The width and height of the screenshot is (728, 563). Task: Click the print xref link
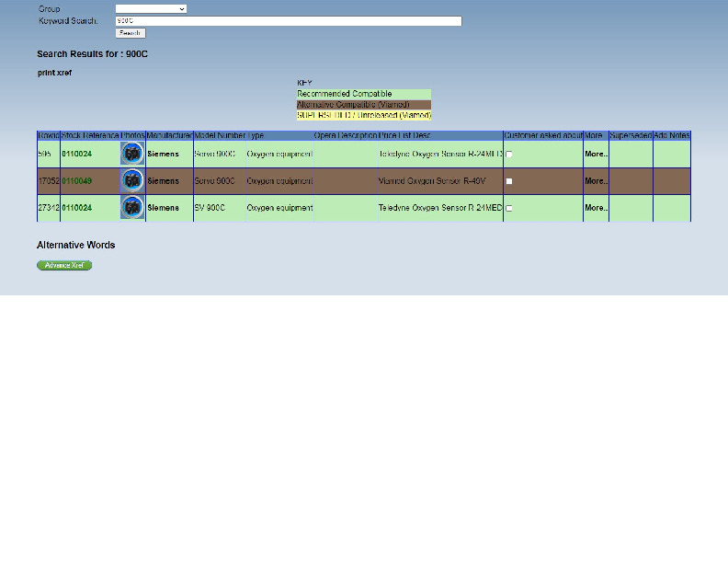[x=54, y=73]
